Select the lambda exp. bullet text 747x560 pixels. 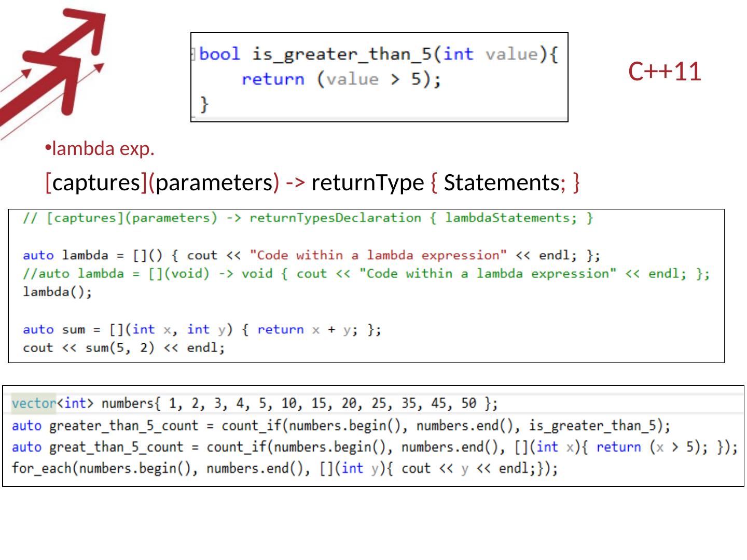(101, 149)
